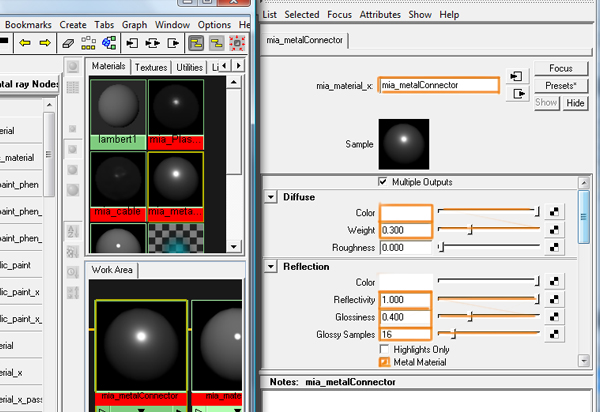This screenshot has height=412, width=600.
Task: Select the mia_cable material swatch
Action: [x=118, y=186]
